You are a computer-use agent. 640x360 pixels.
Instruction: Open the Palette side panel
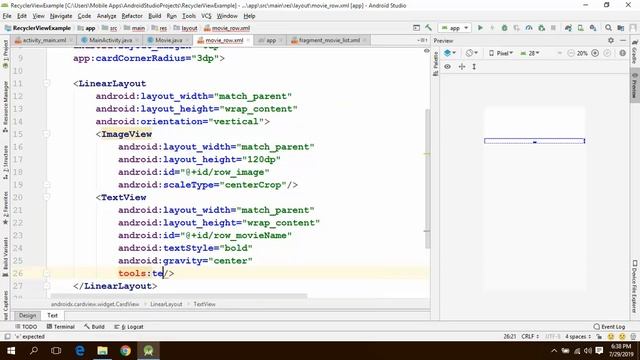pyautogui.click(x=436, y=63)
